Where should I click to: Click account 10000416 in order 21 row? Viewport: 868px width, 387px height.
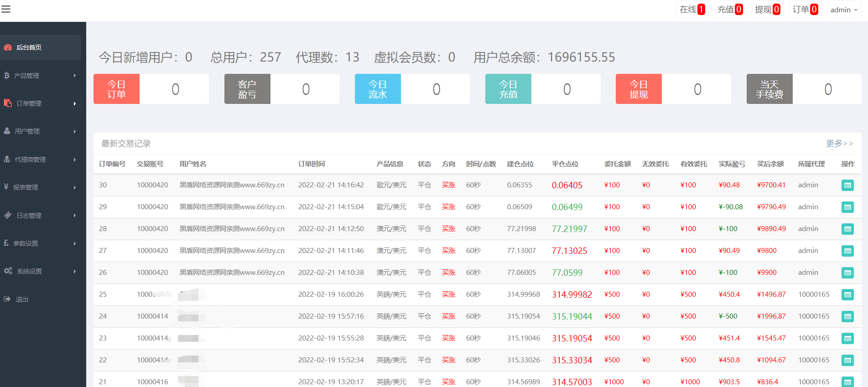coord(152,382)
